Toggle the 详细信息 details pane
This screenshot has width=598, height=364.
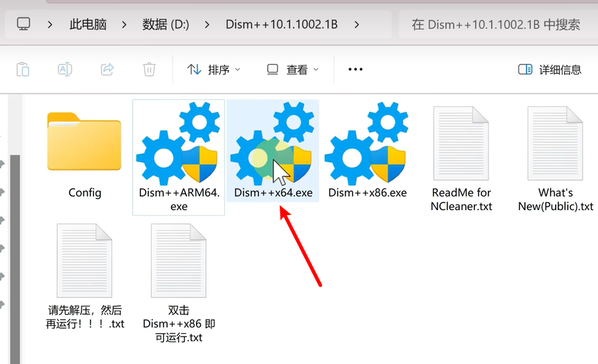coord(550,70)
